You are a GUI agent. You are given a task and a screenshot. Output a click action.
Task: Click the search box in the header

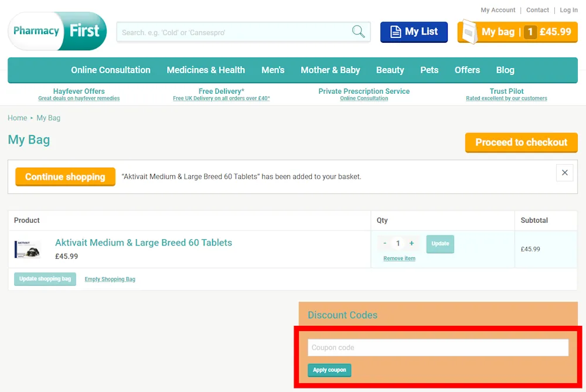click(243, 32)
